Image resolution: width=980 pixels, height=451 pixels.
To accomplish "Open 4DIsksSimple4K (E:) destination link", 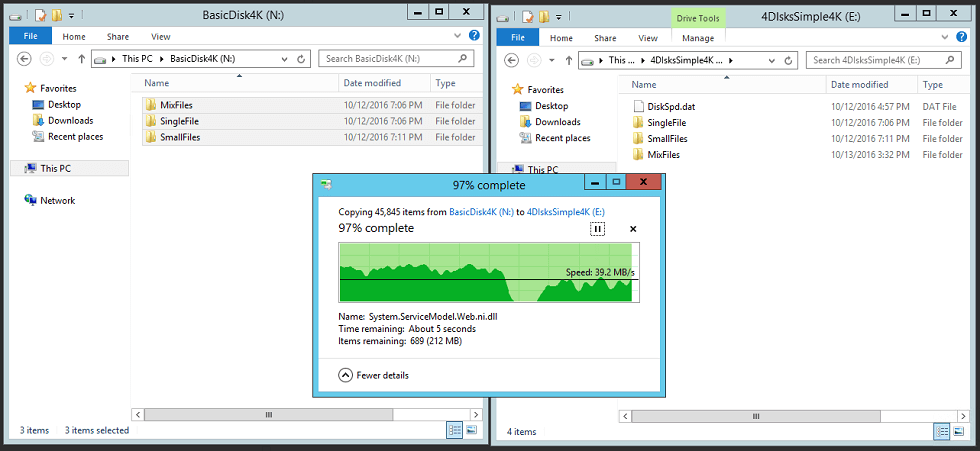I will (565, 212).
